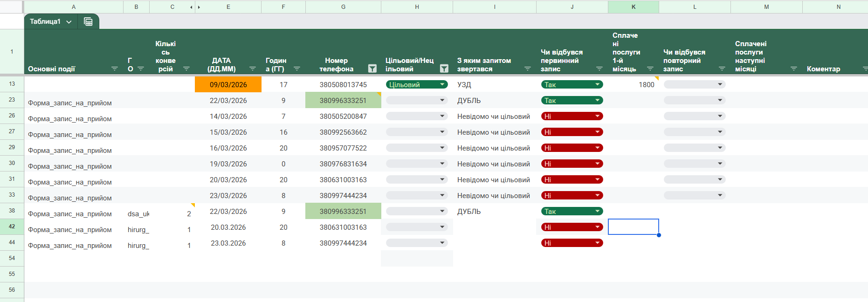The image size is (868, 302).
Task: Open the Цільовий dropdown chip in row 13
Action: pos(416,84)
